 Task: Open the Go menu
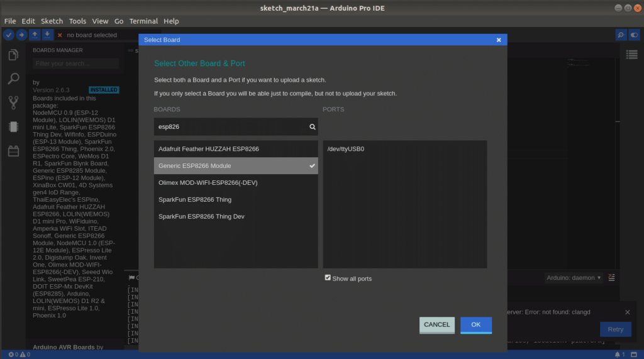(x=119, y=21)
